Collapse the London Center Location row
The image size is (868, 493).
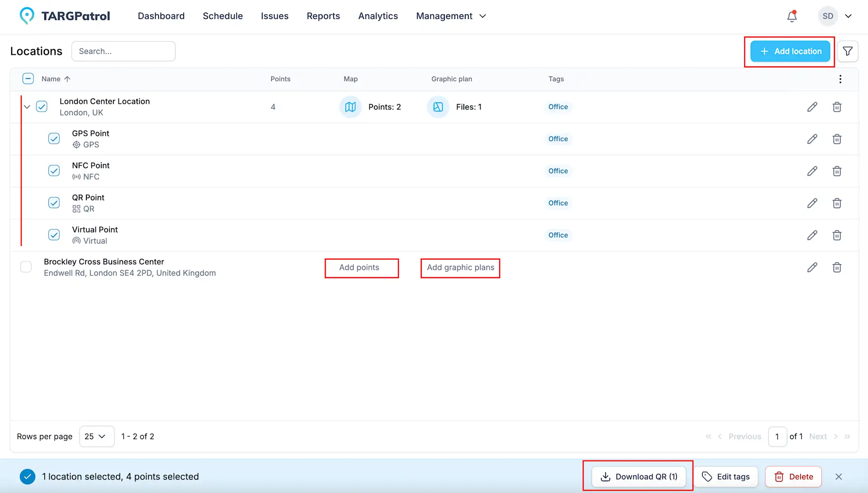[27, 107]
